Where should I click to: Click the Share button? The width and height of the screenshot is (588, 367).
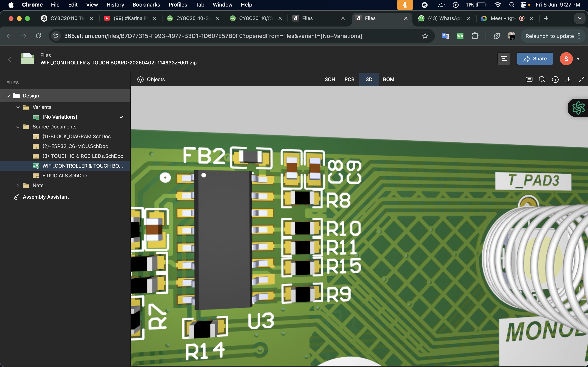pos(535,59)
